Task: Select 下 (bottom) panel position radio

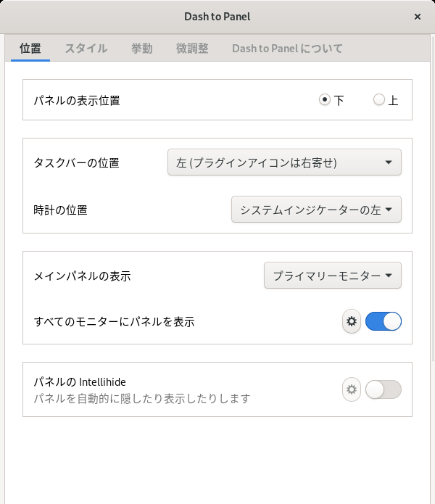Action: pyautogui.click(x=325, y=99)
